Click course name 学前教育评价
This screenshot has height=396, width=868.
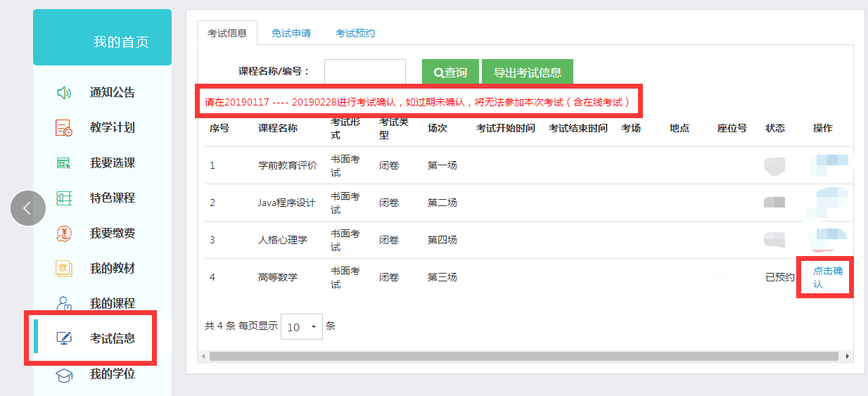[x=287, y=165]
